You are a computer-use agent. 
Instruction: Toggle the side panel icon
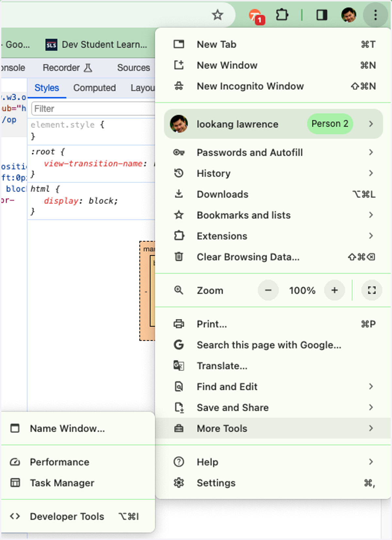click(322, 15)
